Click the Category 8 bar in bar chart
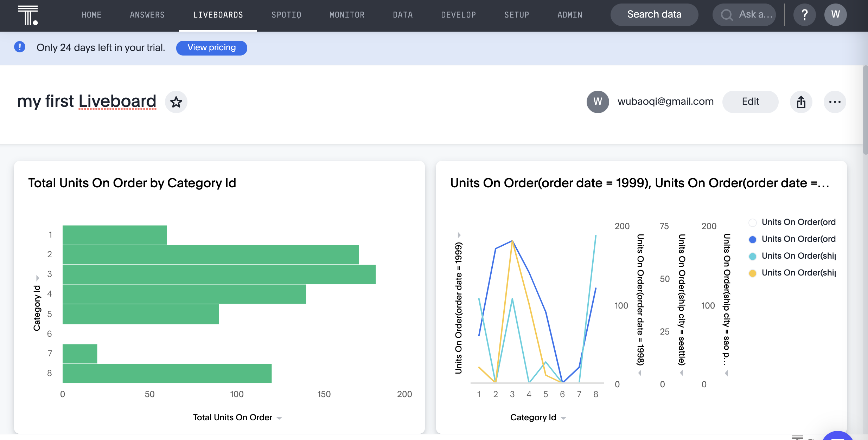 (167, 374)
